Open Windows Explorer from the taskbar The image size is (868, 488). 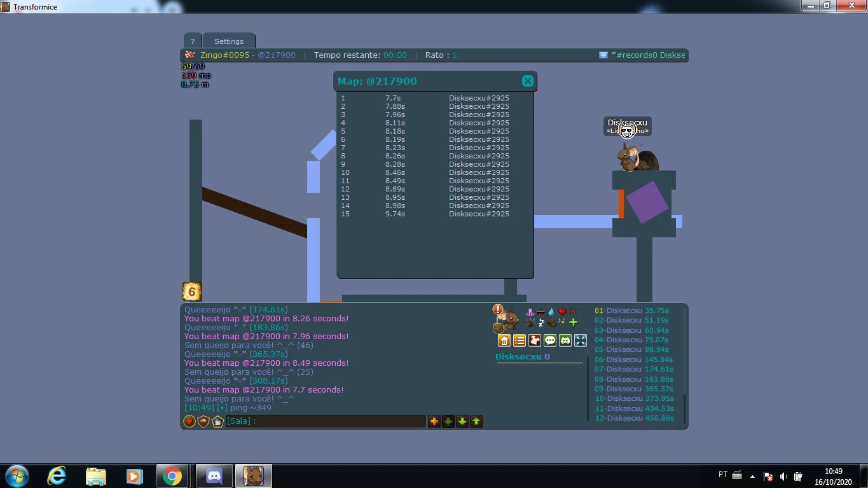click(96, 476)
